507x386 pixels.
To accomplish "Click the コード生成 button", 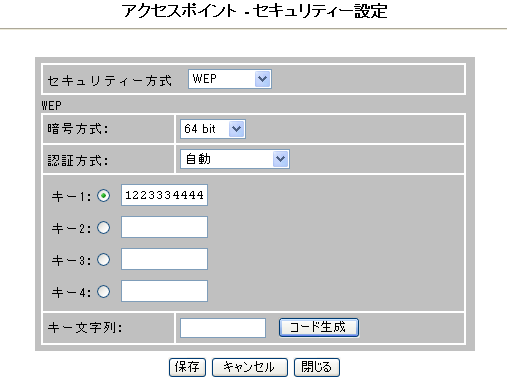I will tap(319, 327).
